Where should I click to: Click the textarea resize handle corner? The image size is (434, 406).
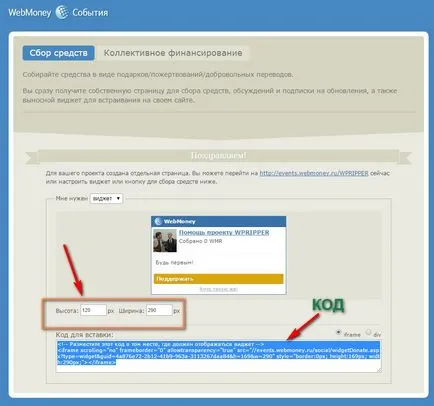379,370
